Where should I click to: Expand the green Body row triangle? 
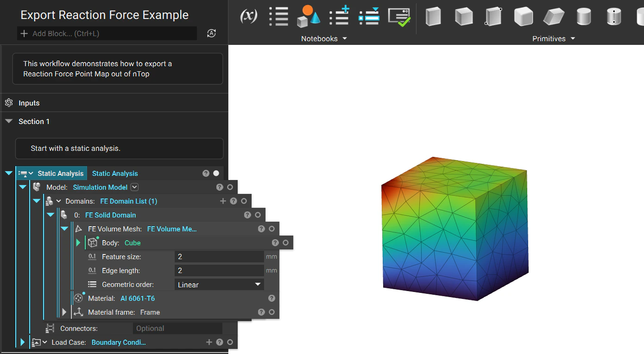78,242
